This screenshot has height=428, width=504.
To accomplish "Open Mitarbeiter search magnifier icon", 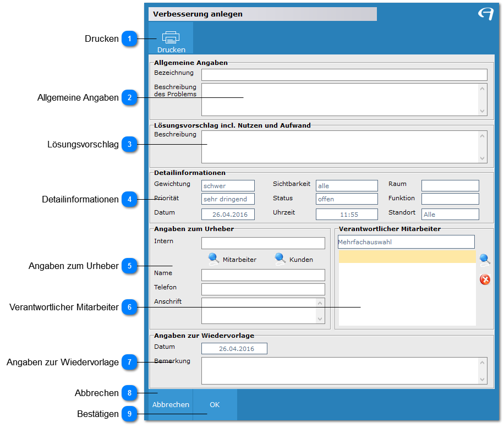I will point(213,259).
